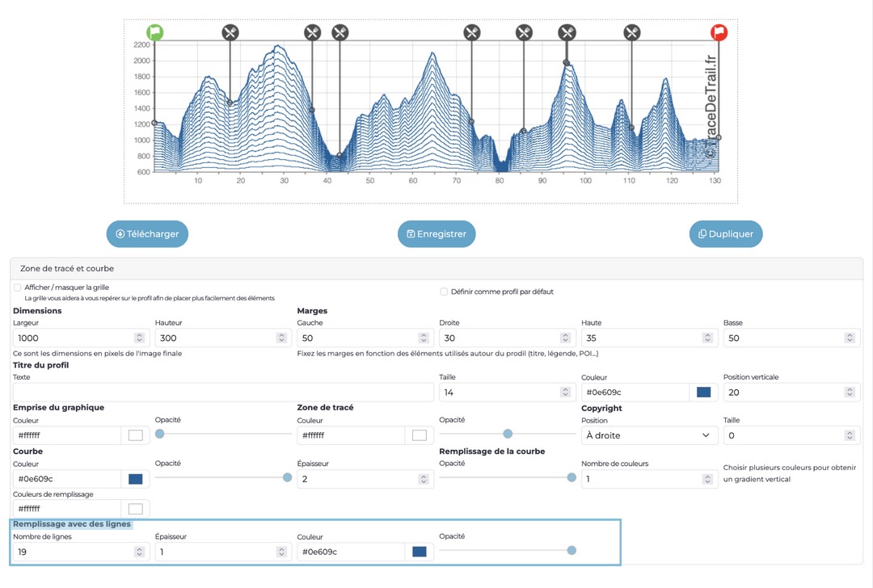Image resolution: width=873 pixels, height=588 pixels.
Task: Select the last food station icon near km 111
Action: pos(632,32)
